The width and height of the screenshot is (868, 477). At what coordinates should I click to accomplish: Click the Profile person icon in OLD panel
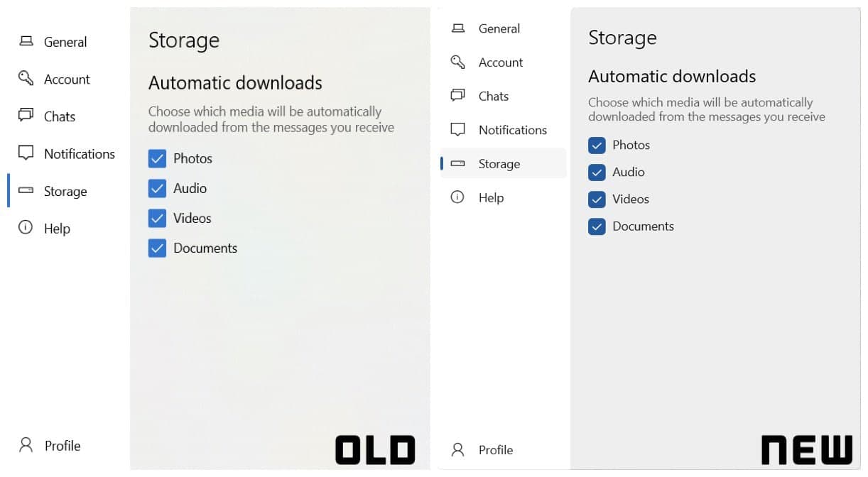tap(26, 445)
